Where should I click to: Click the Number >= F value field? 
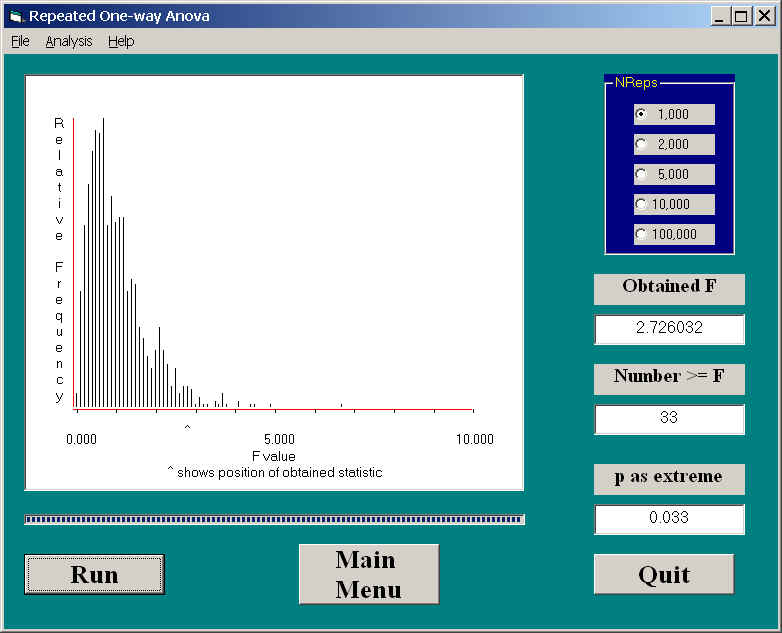click(x=669, y=419)
